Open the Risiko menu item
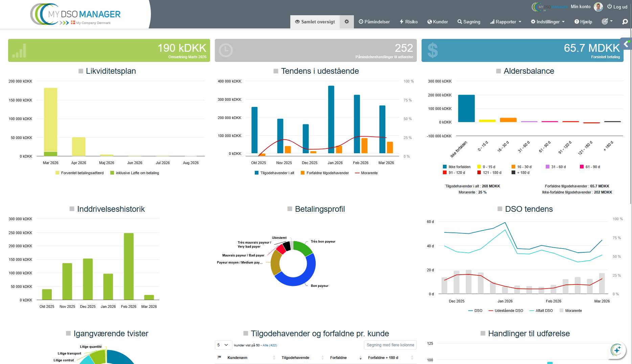 (408, 22)
